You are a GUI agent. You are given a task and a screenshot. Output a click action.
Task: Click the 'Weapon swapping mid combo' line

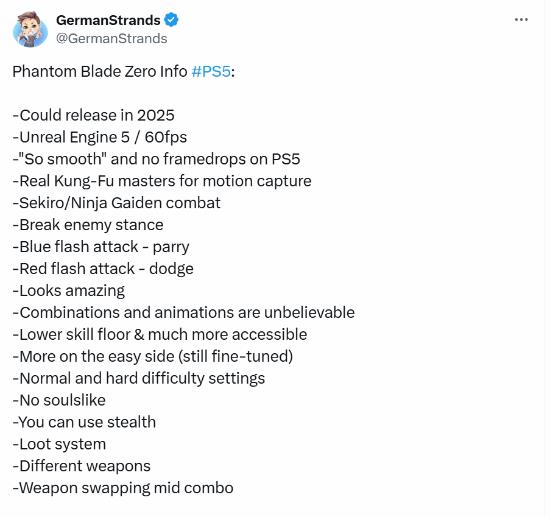tap(123, 488)
